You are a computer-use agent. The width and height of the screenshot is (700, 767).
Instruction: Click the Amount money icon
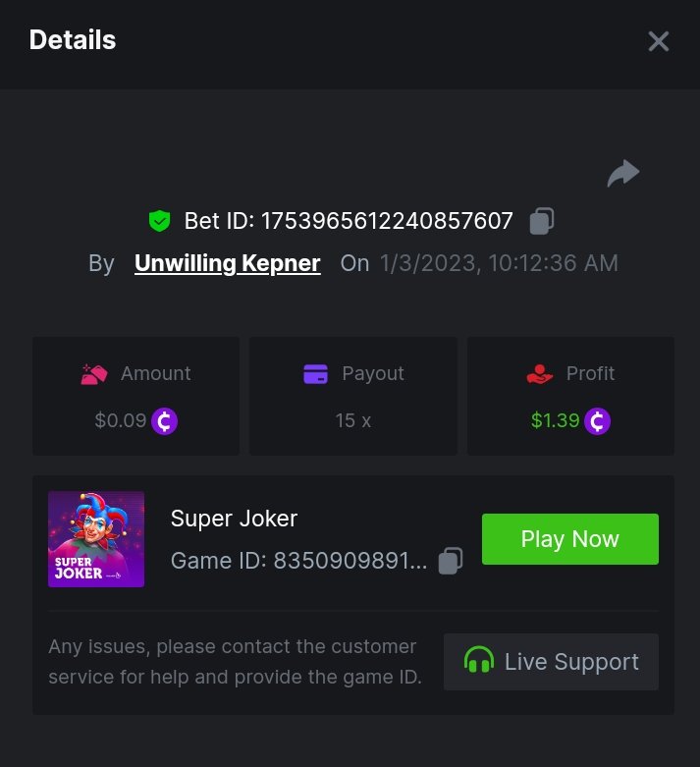[x=94, y=374]
